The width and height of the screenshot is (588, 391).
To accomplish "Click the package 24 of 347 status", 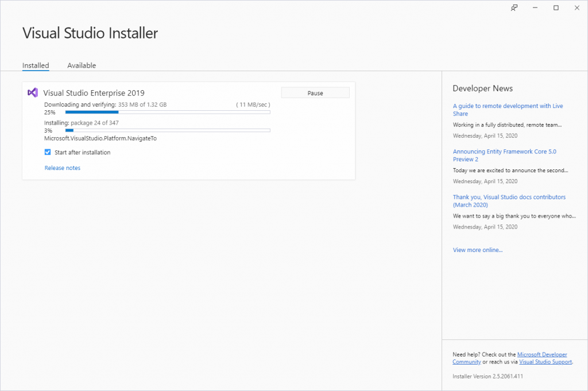I will pos(95,123).
